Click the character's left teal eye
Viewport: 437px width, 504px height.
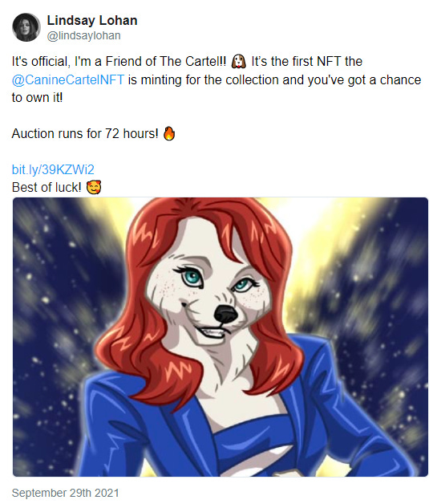pyautogui.click(x=192, y=277)
